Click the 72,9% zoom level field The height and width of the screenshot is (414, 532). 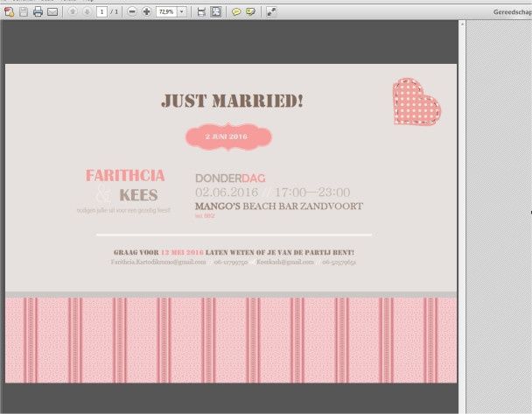pos(165,12)
